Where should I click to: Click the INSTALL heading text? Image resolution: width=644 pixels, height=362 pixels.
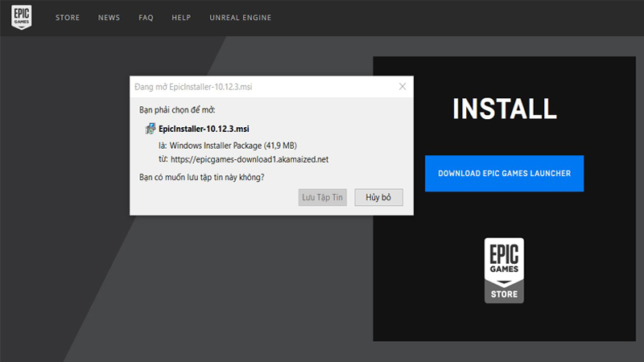505,109
